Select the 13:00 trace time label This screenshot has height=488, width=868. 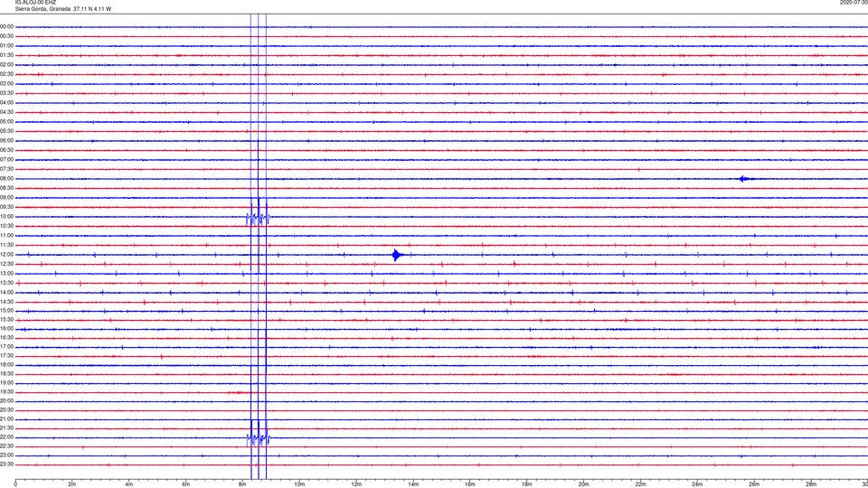click(x=6, y=273)
